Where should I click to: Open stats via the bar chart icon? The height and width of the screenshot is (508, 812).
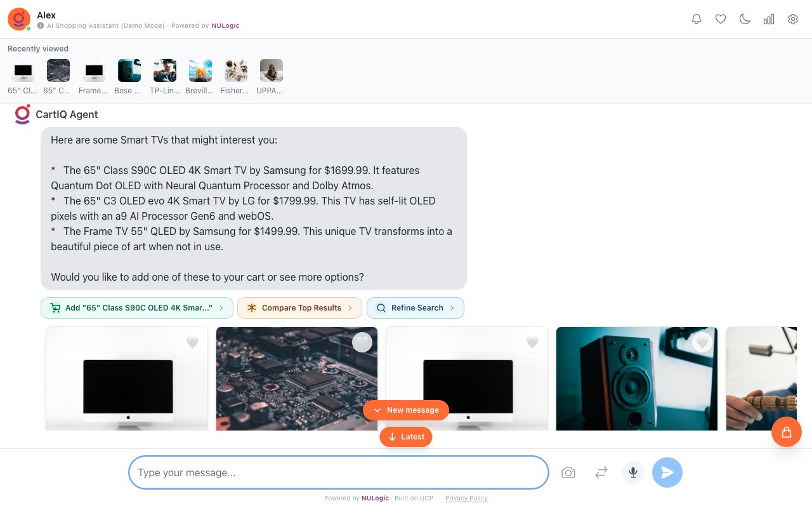pyautogui.click(x=769, y=19)
